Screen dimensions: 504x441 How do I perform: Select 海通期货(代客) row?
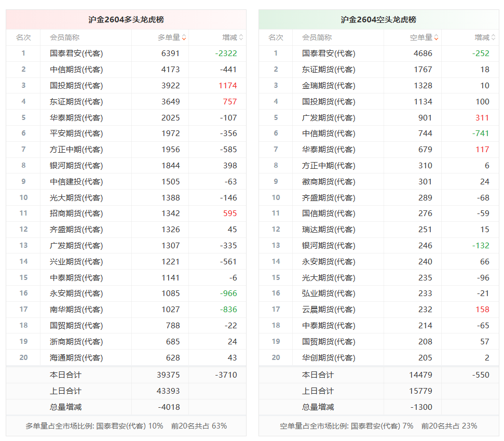(x=126, y=358)
